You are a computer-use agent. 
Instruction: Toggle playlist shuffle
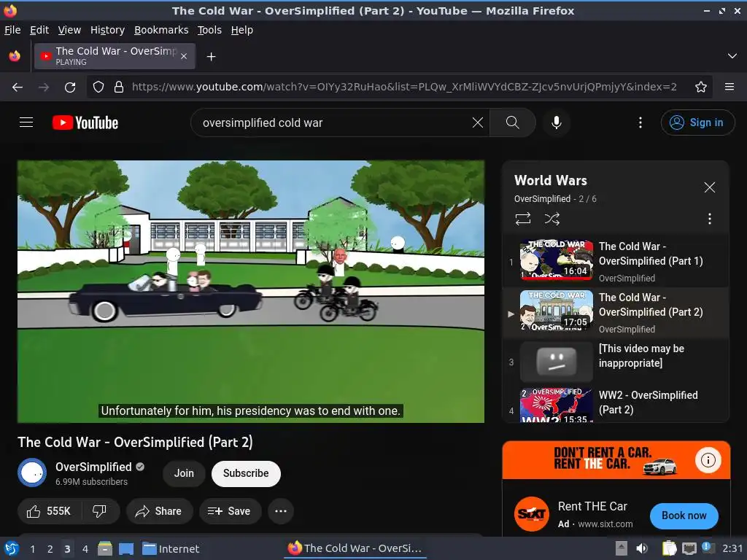coord(551,219)
